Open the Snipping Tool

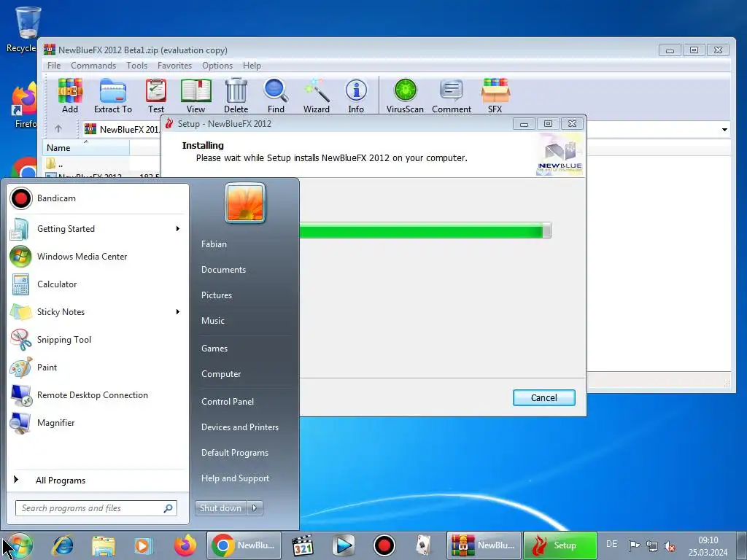pyautogui.click(x=97, y=340)
